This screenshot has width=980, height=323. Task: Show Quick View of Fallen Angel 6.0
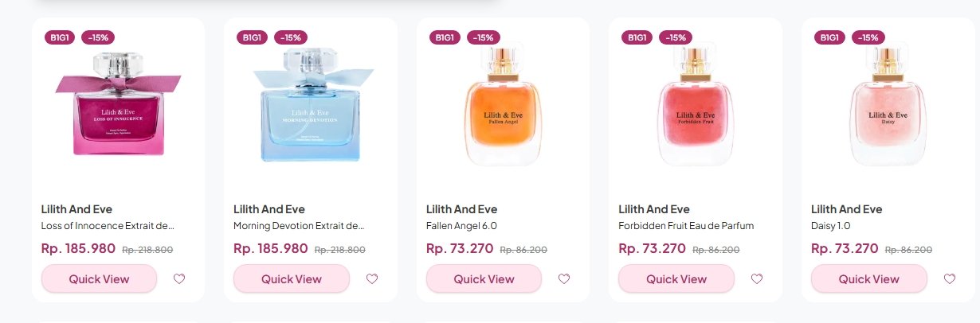[484, 279]
